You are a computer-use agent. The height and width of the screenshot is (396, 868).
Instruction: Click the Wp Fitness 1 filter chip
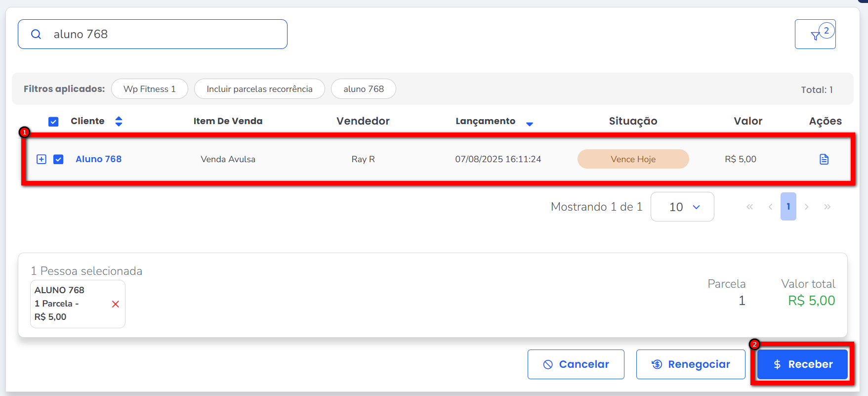click(x=149, y=89)
